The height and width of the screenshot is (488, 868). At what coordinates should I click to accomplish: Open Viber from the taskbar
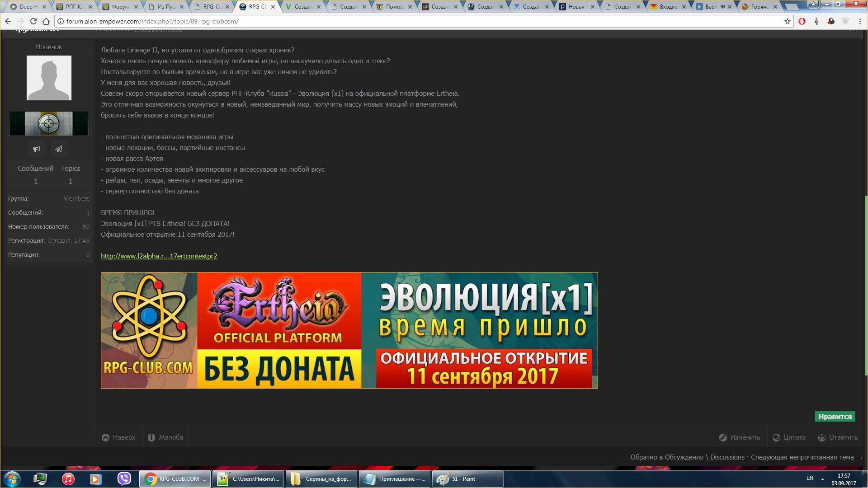tap(124, 479)
